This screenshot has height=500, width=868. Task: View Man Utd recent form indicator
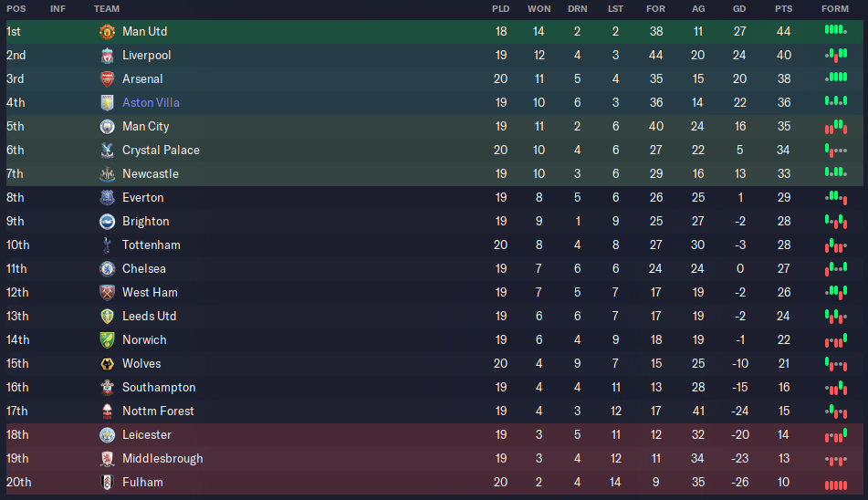[836, 30]
